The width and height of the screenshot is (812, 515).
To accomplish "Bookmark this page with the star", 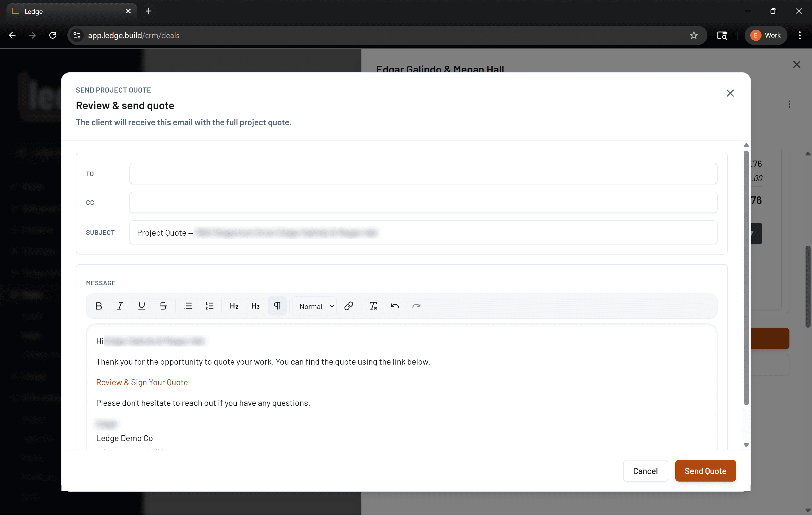I will [694, 36].
